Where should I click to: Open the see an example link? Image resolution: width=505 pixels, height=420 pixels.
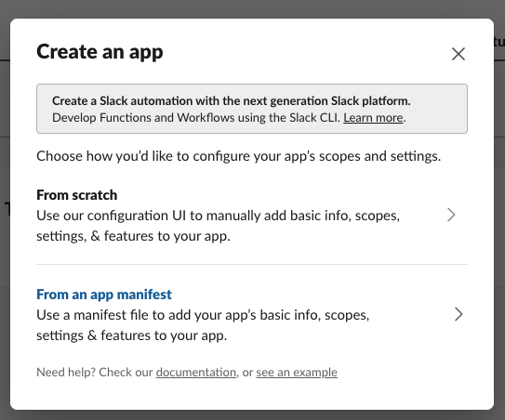[x=297, y=373]
